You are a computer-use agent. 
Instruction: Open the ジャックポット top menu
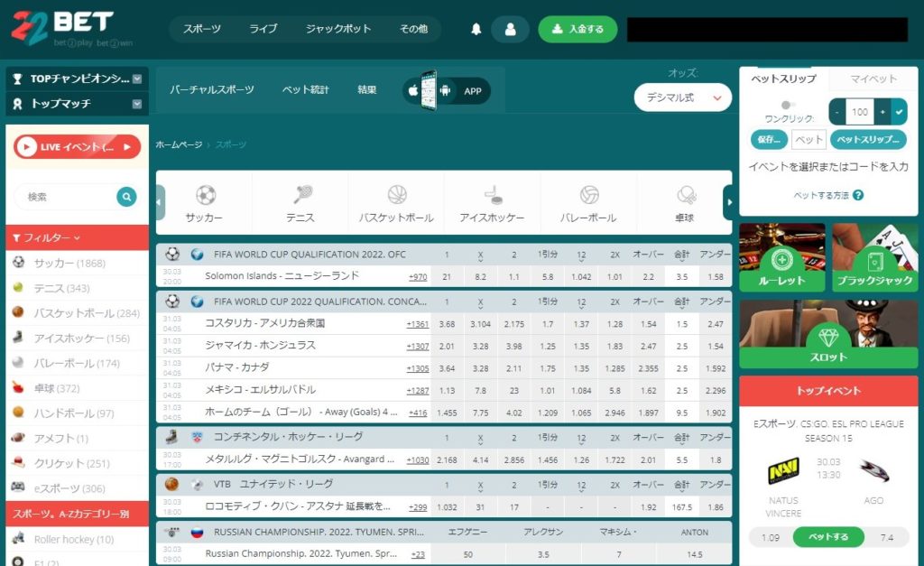pos(338,29)
